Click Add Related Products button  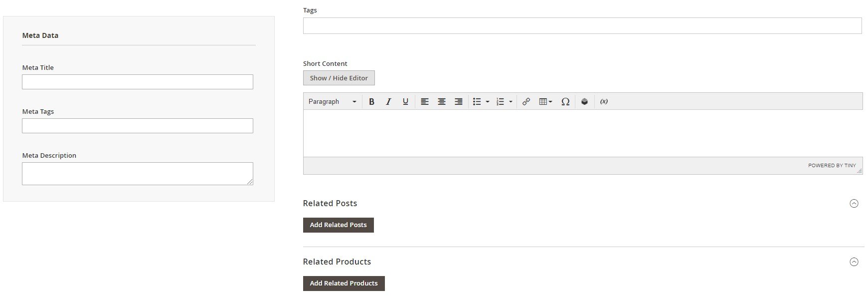pos(344,284)
